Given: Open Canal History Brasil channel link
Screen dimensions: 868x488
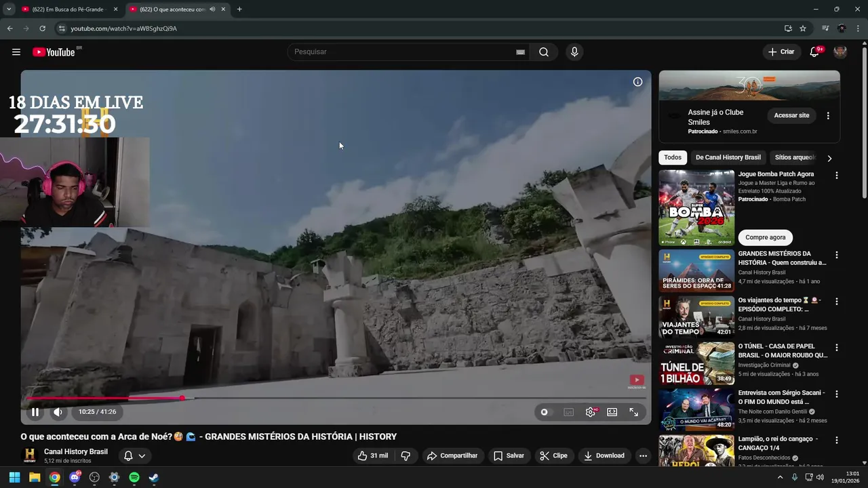Looking at the screenshot, I should (x=76, y=451).
